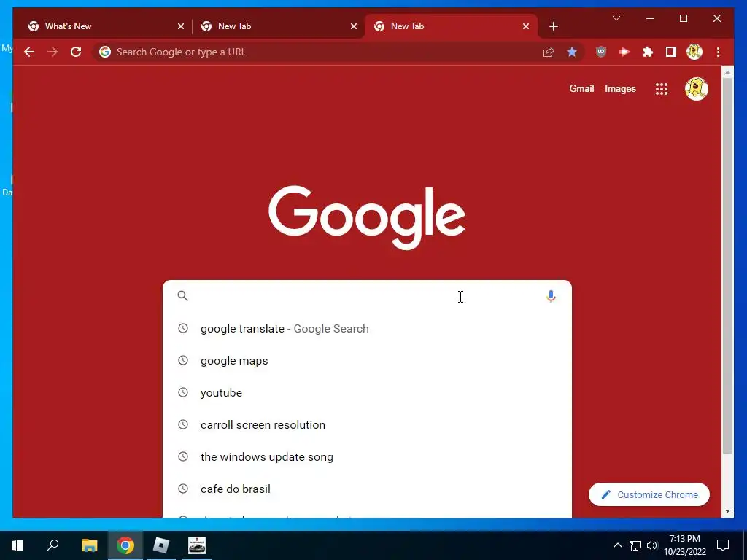Screen dimensions: 747x560
Task: Bookmark this tab with the star icon
Action: click(x=572, y=52)
